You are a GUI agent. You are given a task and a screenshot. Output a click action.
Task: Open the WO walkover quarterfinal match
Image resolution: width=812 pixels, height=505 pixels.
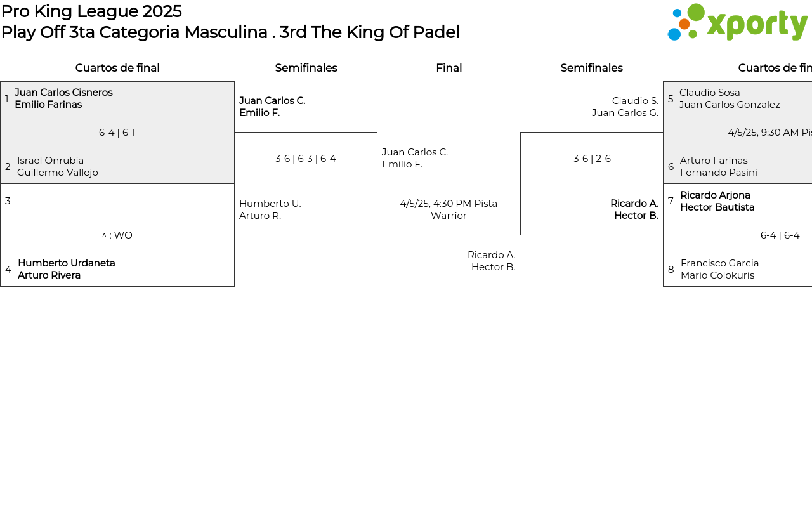(117, 235)
